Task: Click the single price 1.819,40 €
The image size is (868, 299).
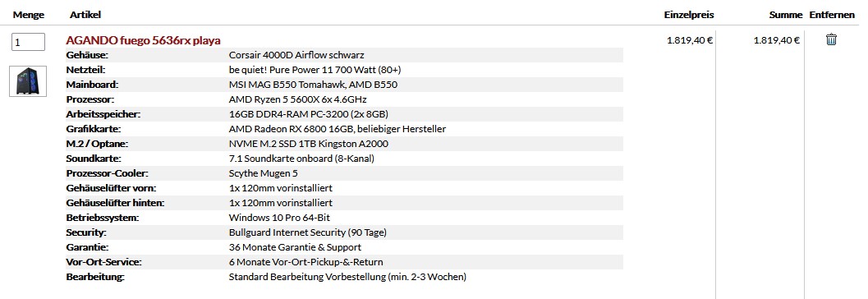Action: coord(689,40)
